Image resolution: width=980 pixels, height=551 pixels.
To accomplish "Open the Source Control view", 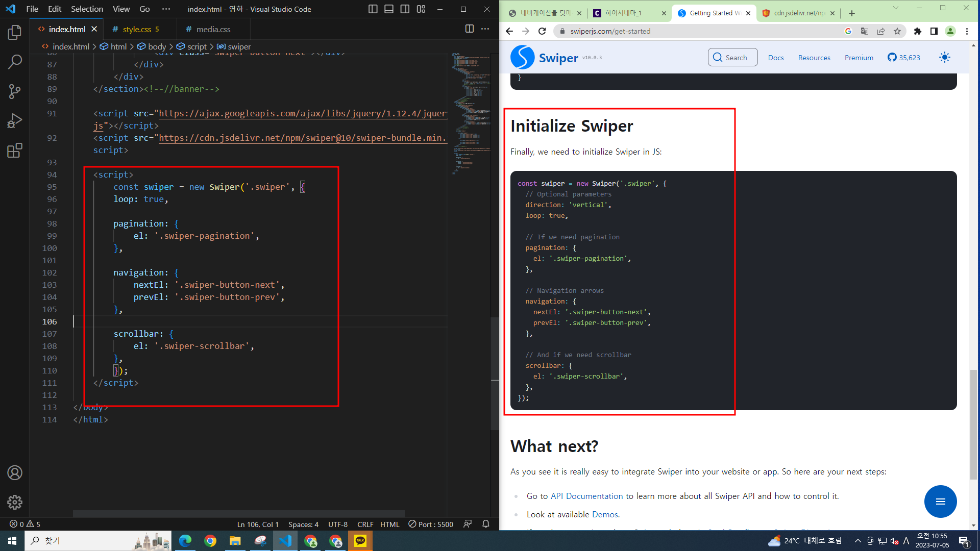I will tap(15, 91).
